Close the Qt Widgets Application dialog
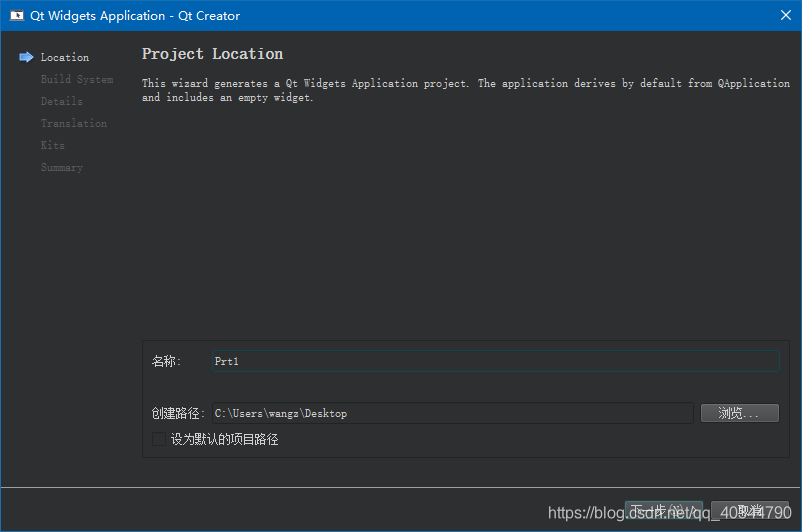The image size is (802, 532). [786, 15]
